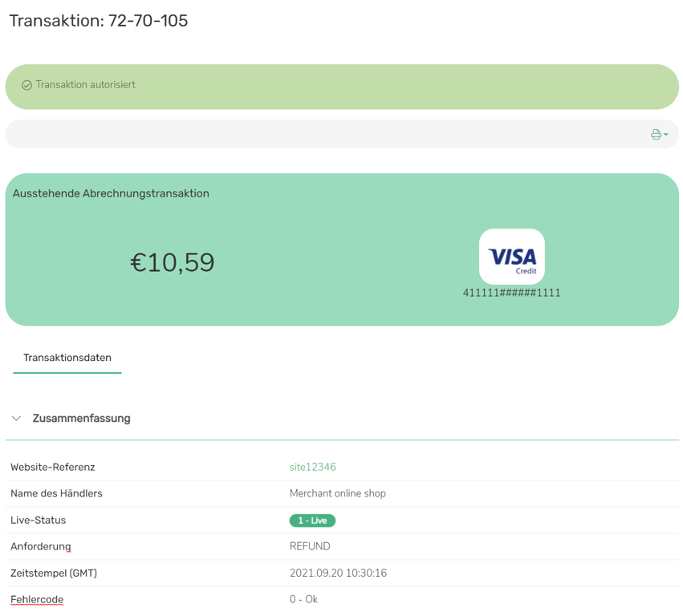Click the '0 - Ok' error code value
Image resolution: width=683 pixels, height=616 pixels.
pos(303,600)
